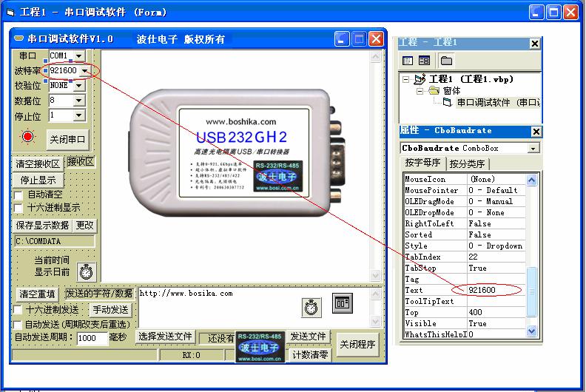Click the 自动发送周期 input field showing 1000
Image resolution: width=586 pixels, height=392 pixels.
click(92, 338)
